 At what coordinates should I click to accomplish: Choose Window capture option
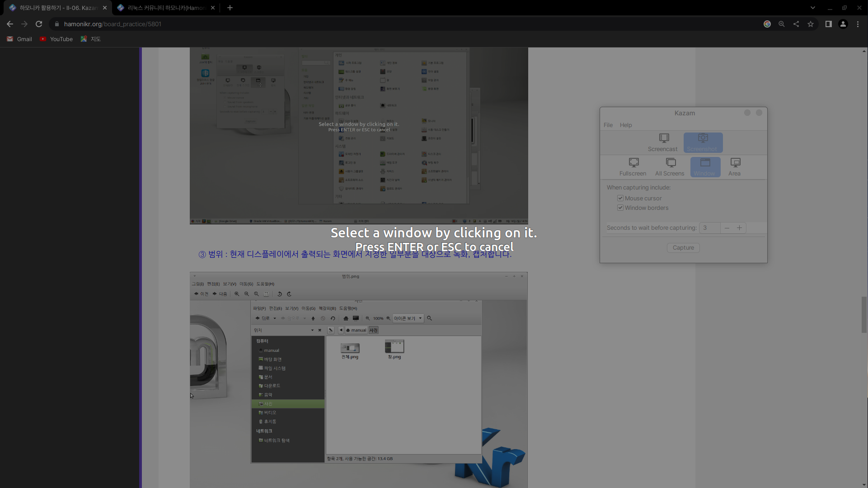click(x=705, y=167)
